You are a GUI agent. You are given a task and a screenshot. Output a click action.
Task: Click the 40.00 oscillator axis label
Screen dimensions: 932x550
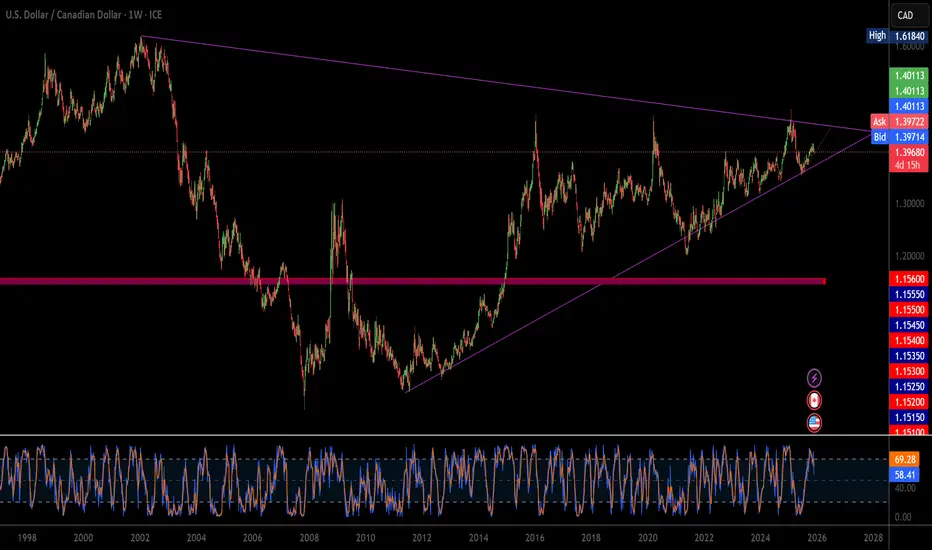coord(905,488)
